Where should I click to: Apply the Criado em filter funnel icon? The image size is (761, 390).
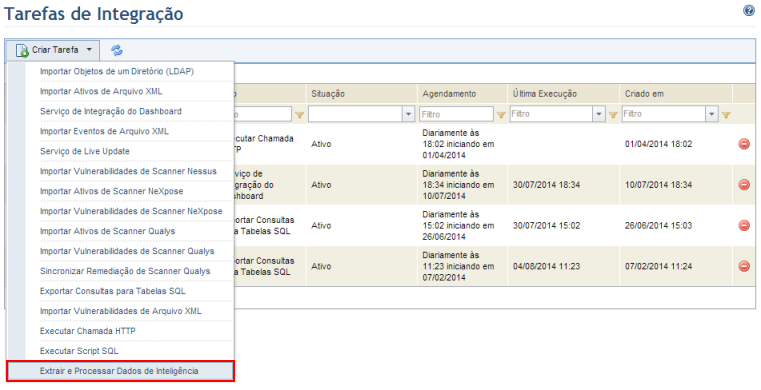tap(726, 115)
